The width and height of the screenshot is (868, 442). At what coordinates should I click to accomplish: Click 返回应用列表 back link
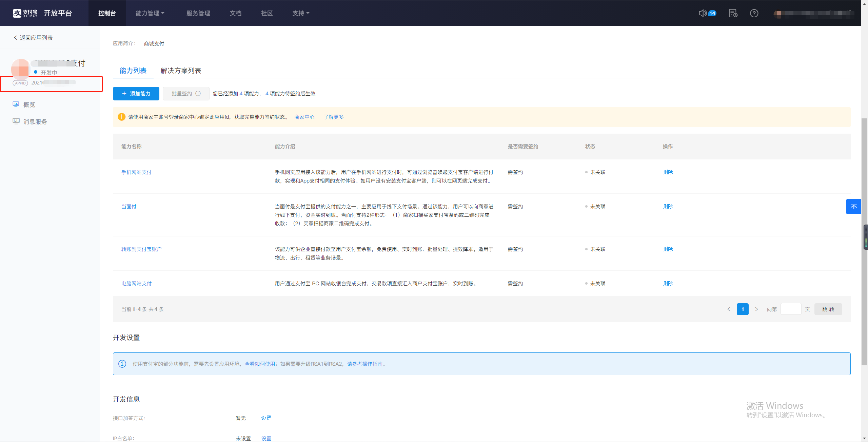pos(33,38)
